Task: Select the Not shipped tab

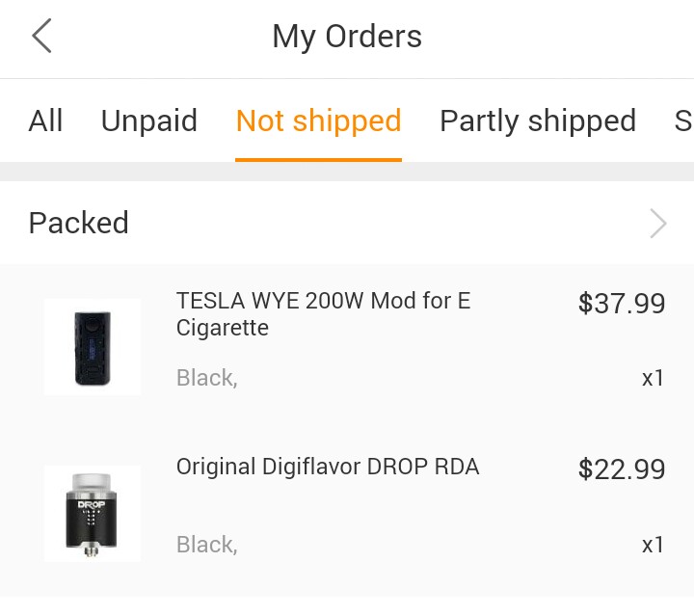Action: [x=318, y=121]
